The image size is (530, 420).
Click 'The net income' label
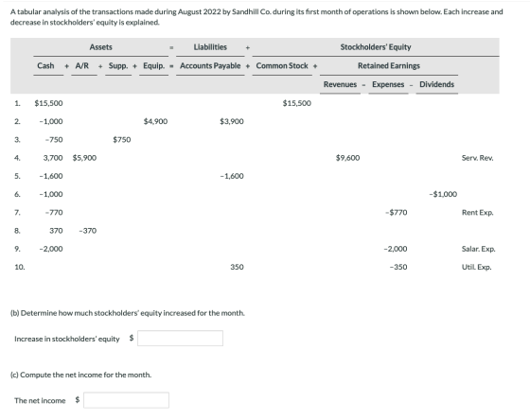tap(40, 400)
